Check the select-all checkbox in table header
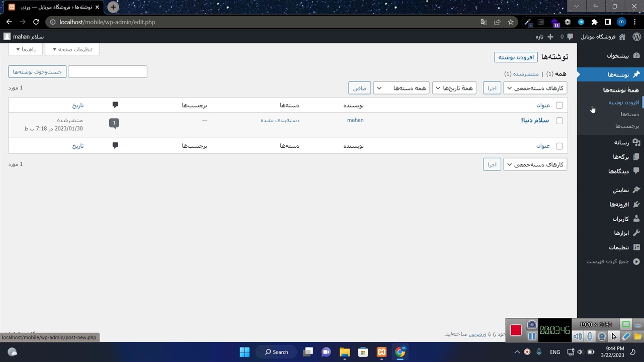The width and height of the screenshot is (644, 362). (x=559, y=106)
